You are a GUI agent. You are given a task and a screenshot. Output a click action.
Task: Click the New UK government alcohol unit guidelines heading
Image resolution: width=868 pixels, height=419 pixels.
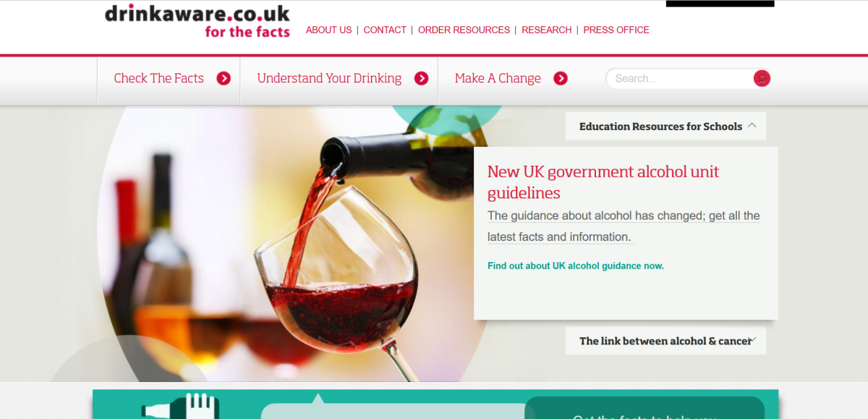pos(603,182)
